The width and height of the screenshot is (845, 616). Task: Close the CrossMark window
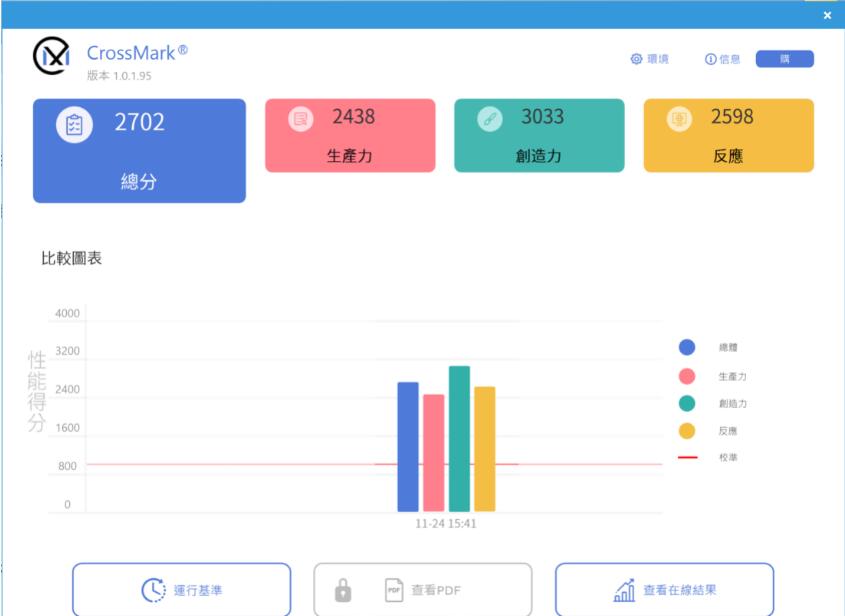click(827, 15)
